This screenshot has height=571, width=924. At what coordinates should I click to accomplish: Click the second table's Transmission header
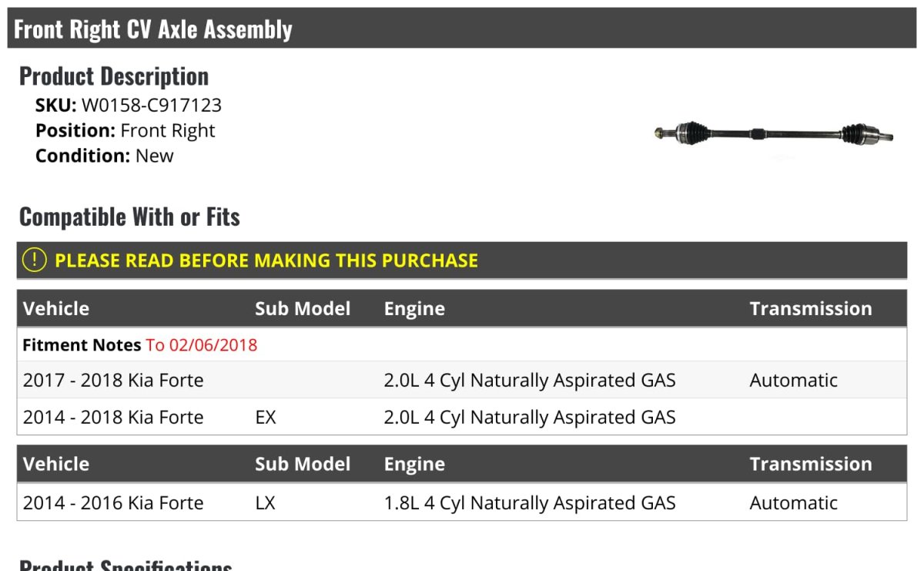[x=811, y=464]
